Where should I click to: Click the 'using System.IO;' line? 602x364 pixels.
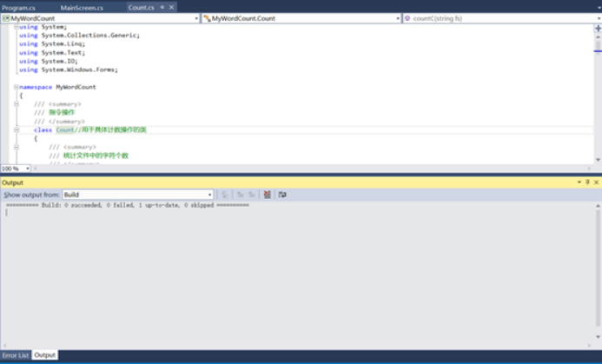[x=49, y=62]
